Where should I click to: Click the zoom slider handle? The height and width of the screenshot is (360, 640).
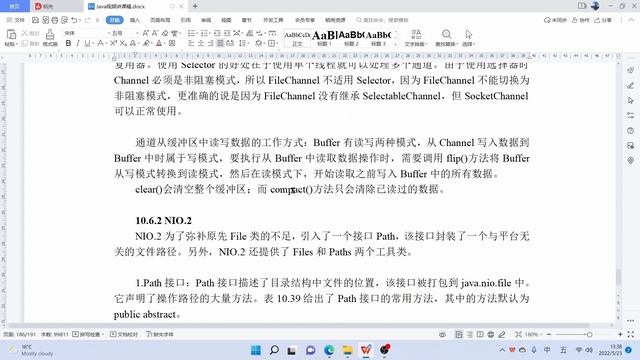(x=589, y=334)
